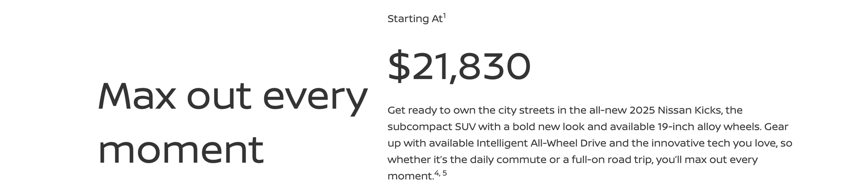Image resolution: width=868 pixels, height=189 pixels.
Task: Click the Intelligent All-Wheel Drive phrase
Action: point(541,143)
